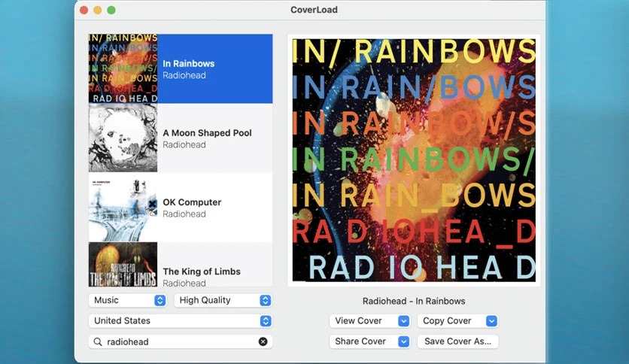This screenshot has width=629, height=364.
Task: Click the OK Computer cover thumbnail
Action: (123, 208)
